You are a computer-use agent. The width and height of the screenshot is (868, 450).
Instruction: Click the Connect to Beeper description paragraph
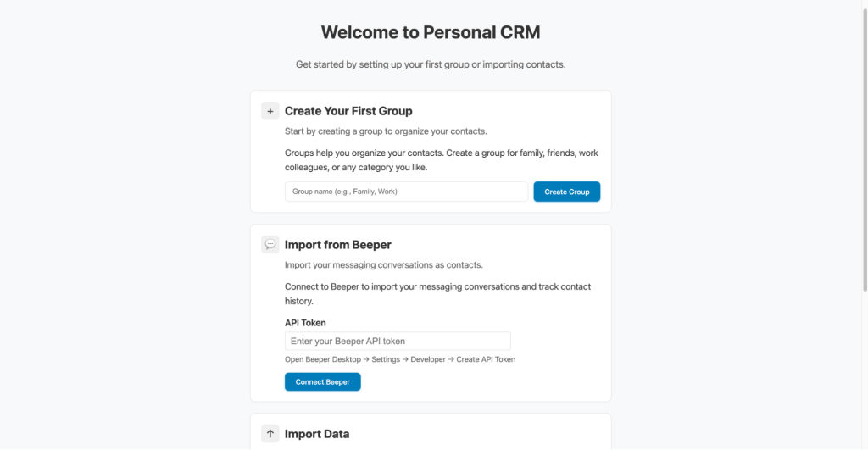(x=437, y=293)
